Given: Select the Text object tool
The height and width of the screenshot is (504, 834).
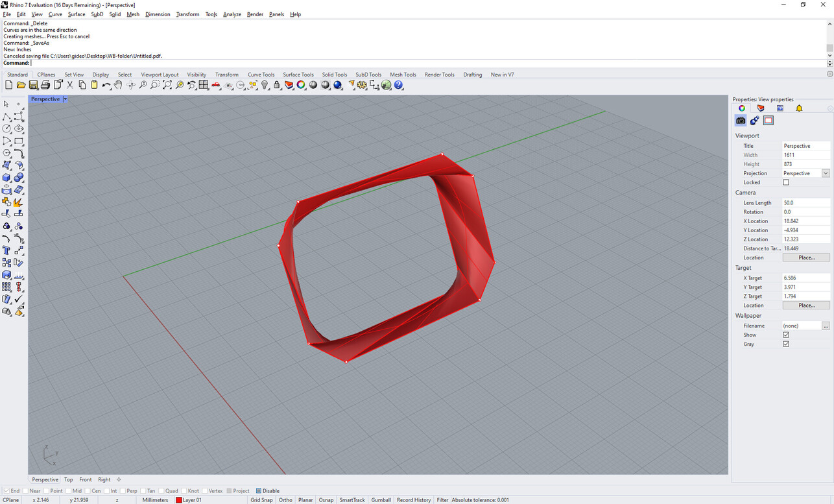Looking at the screenshot, I should click(x=6, y=250).
